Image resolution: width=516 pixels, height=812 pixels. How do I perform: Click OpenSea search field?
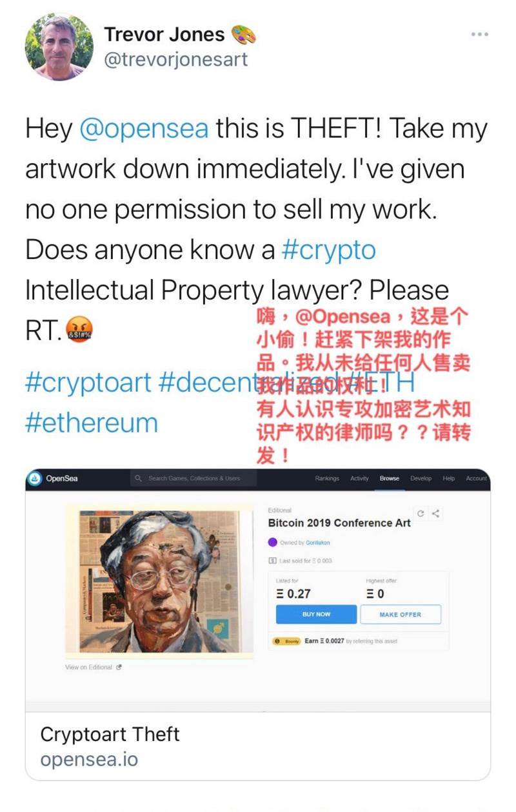[193, 478]
